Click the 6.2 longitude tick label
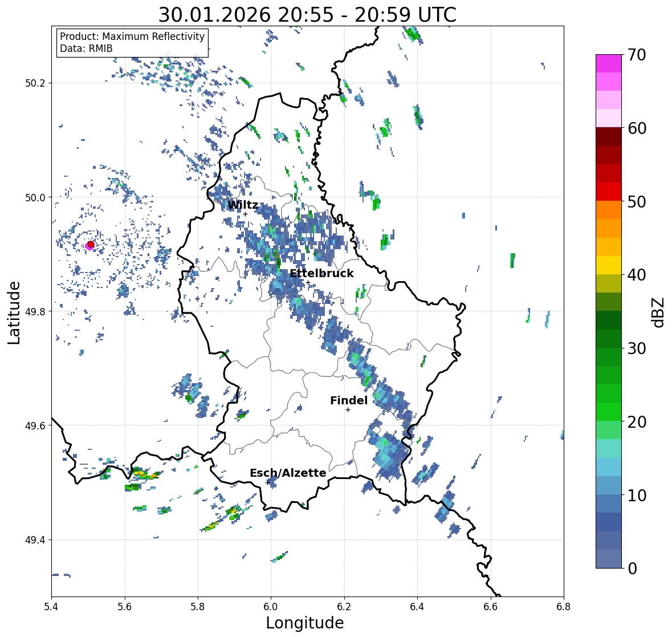The image size is (672, 637). tap(344, 606)
